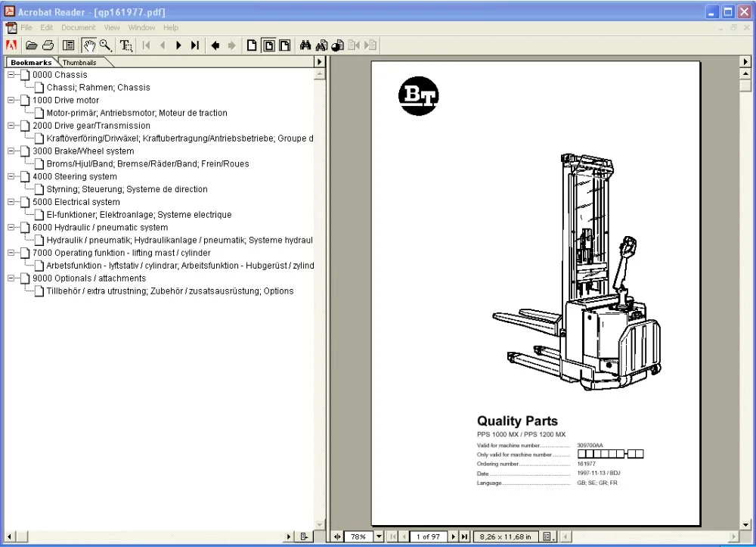Collapse the 1000 Drive motor bookmark
The image size is (756, 547).
[x=11, y=101]
